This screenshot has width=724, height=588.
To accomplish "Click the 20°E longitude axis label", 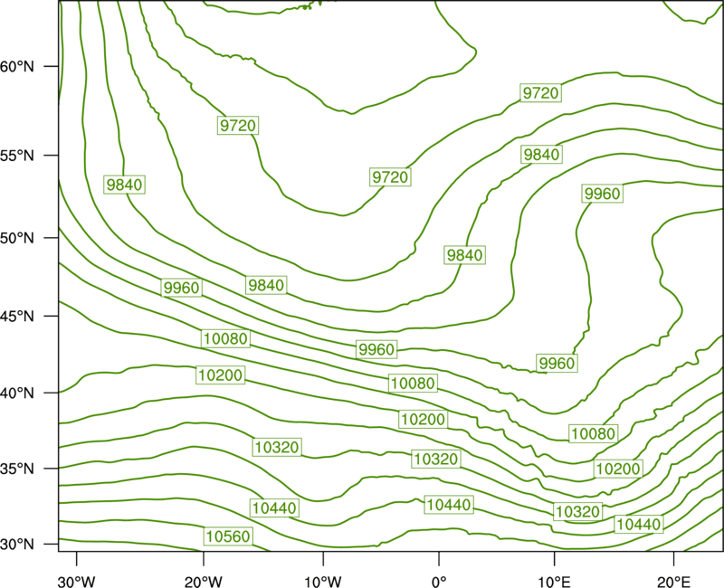I will 673,582.
